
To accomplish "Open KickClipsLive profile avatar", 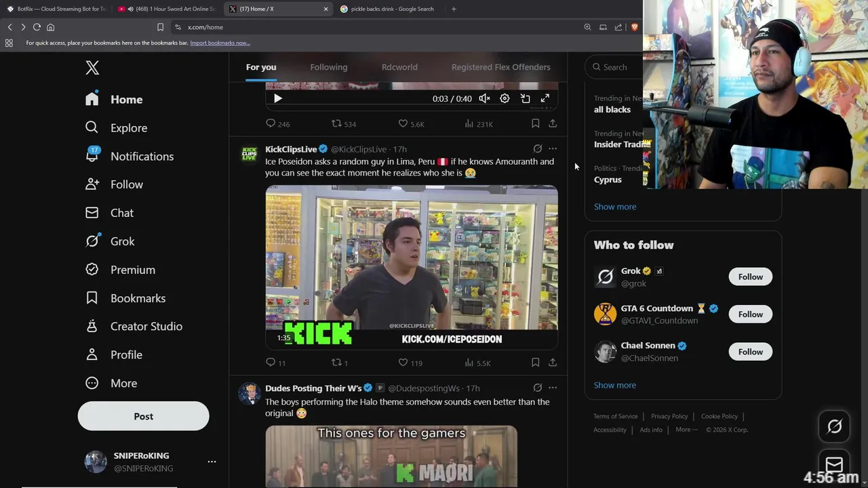I will tap(250, 155).
